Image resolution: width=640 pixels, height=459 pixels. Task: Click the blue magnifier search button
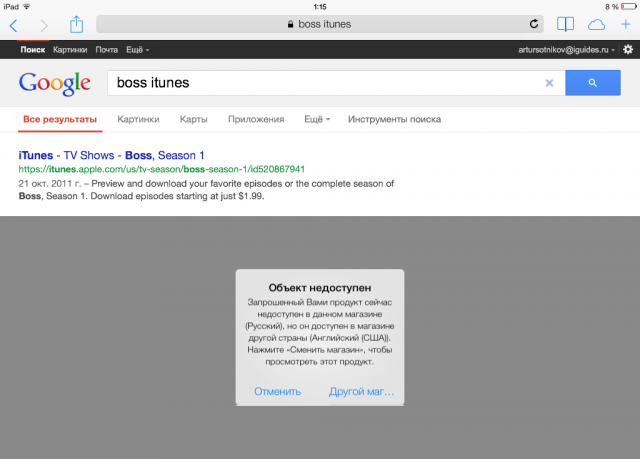(593, 83)
